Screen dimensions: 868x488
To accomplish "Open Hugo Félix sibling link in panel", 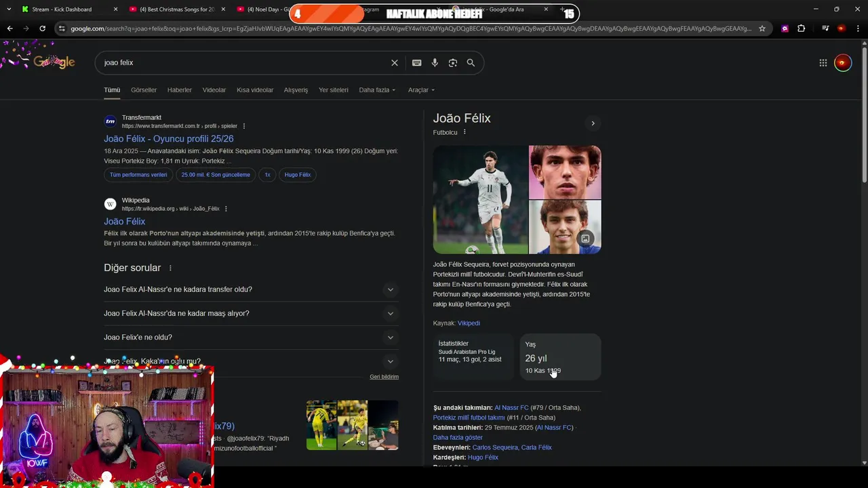I will tap(483, 457).
